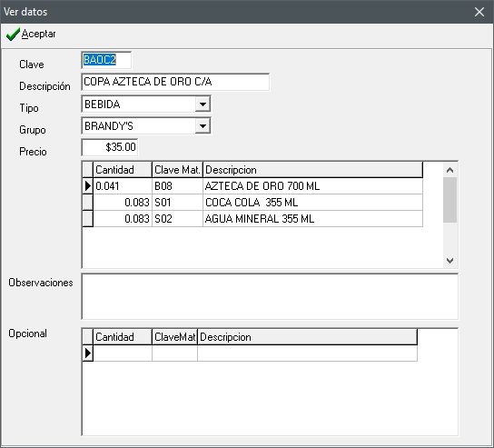Click the Descripción field COPA AZTECA DE ORO

click(x=175, y=82)
